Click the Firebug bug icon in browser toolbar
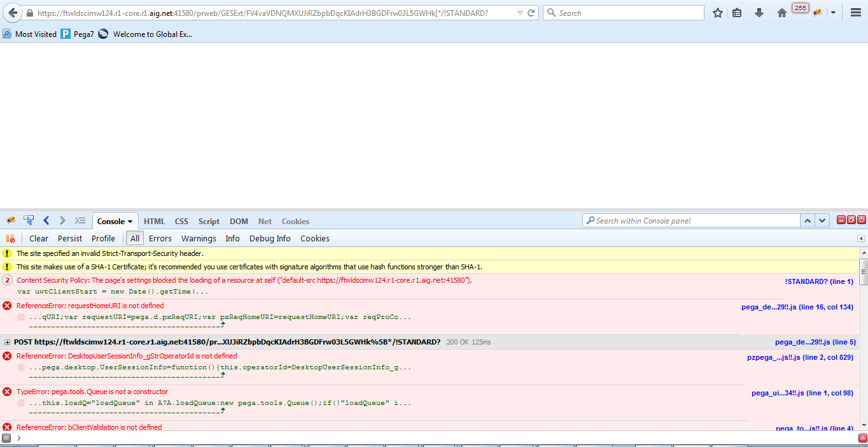 (817, 13)
